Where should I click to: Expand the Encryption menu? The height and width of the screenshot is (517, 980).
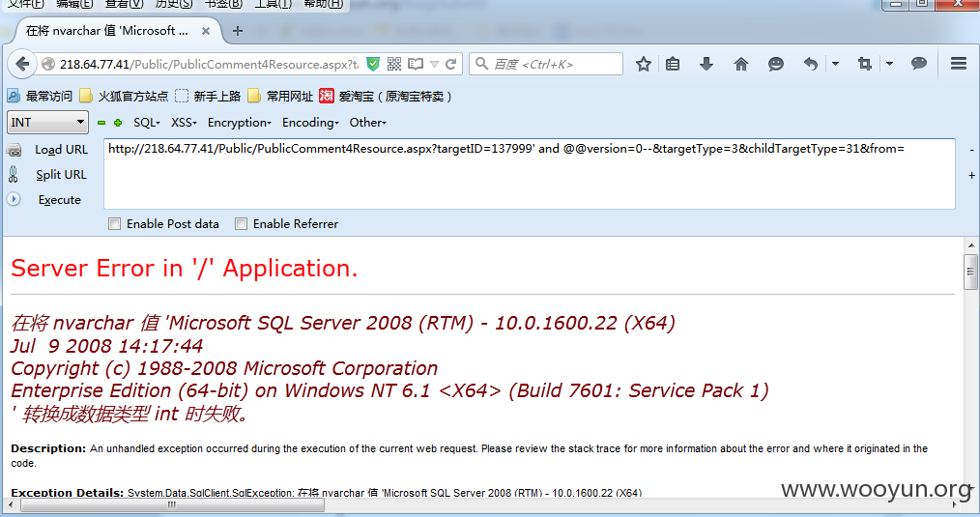pos(240,123)
